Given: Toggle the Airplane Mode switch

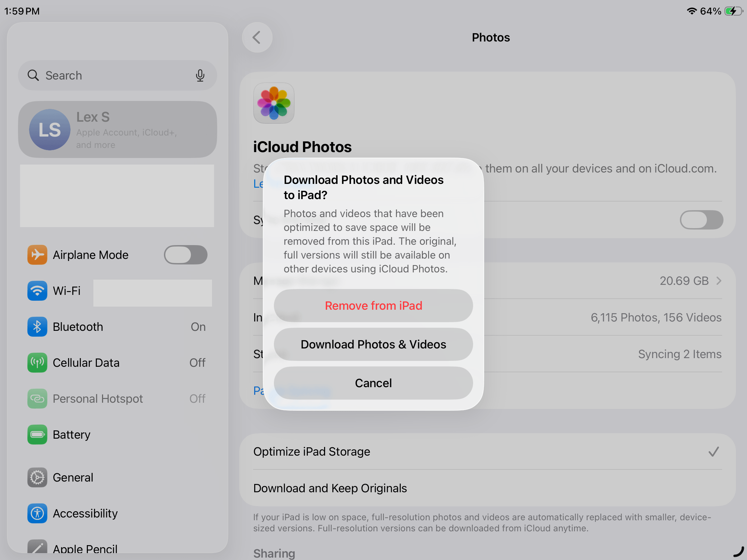Looking at the screenshot, I should click(x=186, y=255).
